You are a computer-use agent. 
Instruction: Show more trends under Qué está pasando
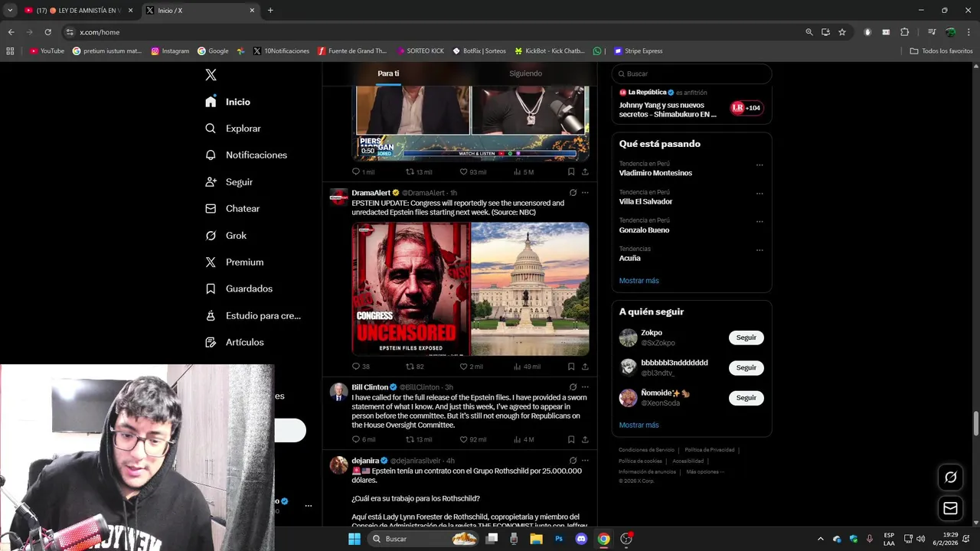click(x=639, y=281)
